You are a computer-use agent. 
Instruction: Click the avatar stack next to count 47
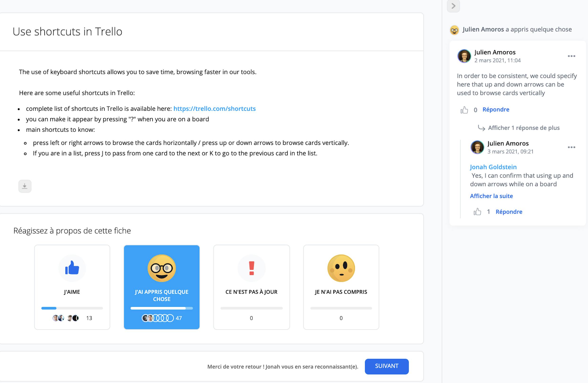tap(158, 318)
